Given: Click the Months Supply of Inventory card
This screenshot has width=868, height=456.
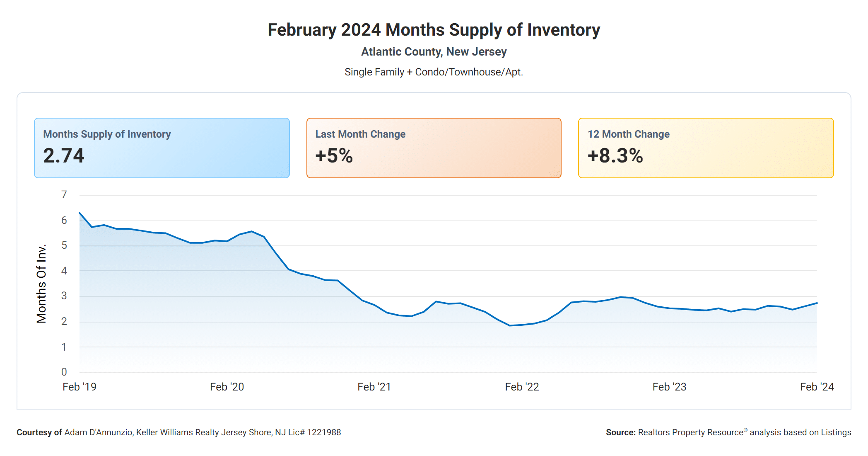Looking at the screenshot, I should [162, 148].
